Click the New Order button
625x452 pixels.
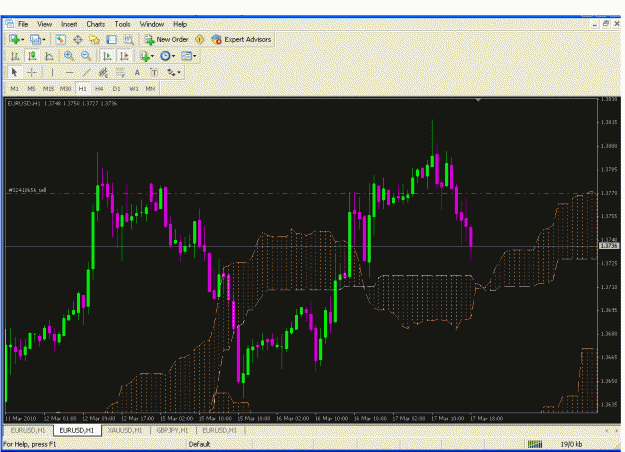pyautogui.click(x=167, y=39)
